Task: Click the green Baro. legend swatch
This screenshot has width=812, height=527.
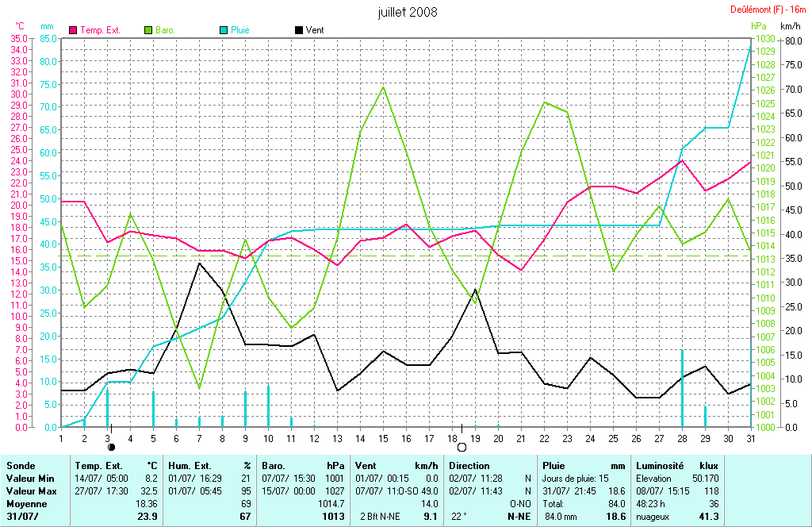Action: [148, 30]
